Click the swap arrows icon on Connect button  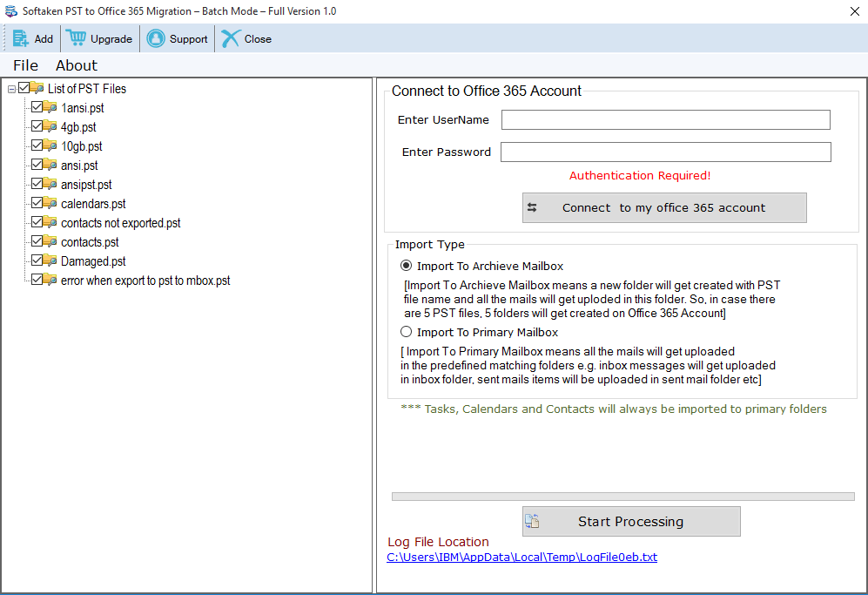[532, 207]
